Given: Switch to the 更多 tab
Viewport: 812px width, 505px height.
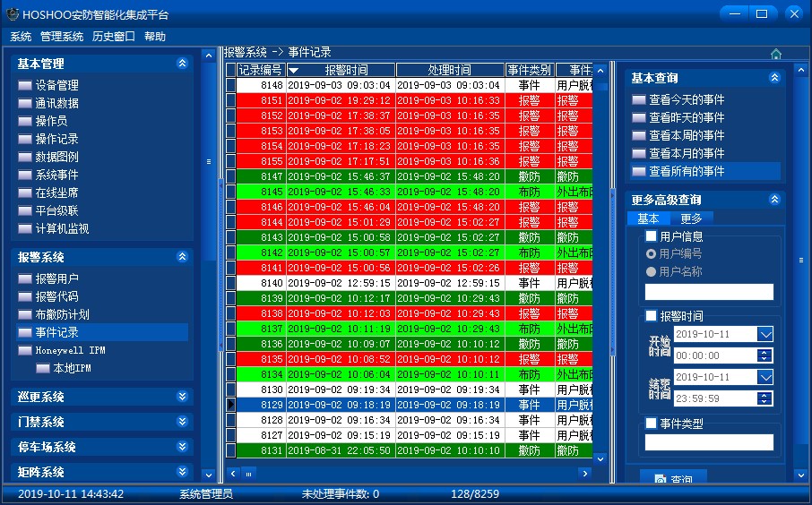Looking at the screenshot, I should (x=691, y=218).
